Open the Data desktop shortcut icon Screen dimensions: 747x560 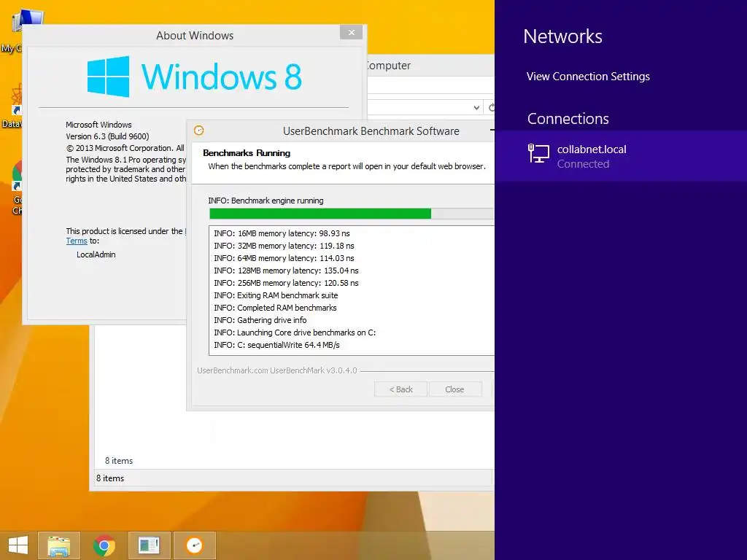[17, 100]
